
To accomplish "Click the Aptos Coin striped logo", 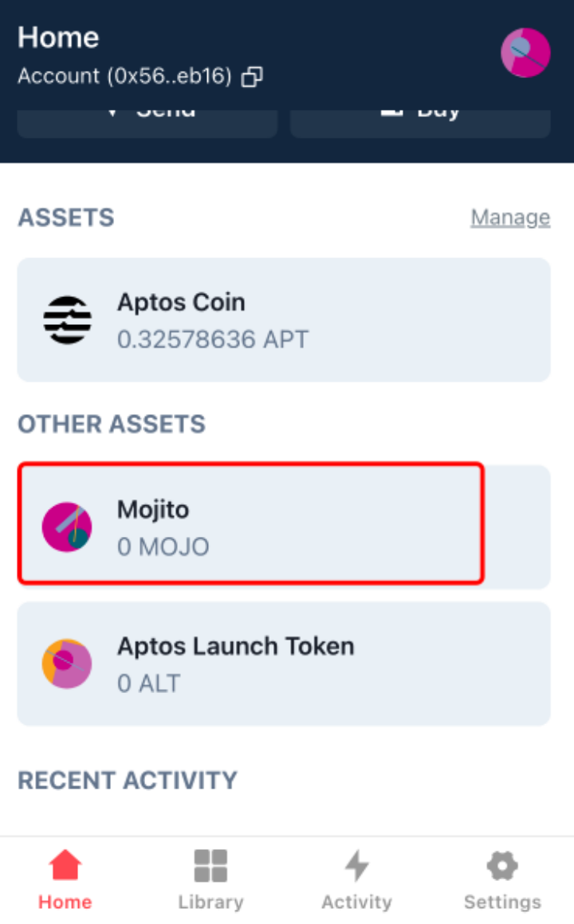I will point(67,320).
